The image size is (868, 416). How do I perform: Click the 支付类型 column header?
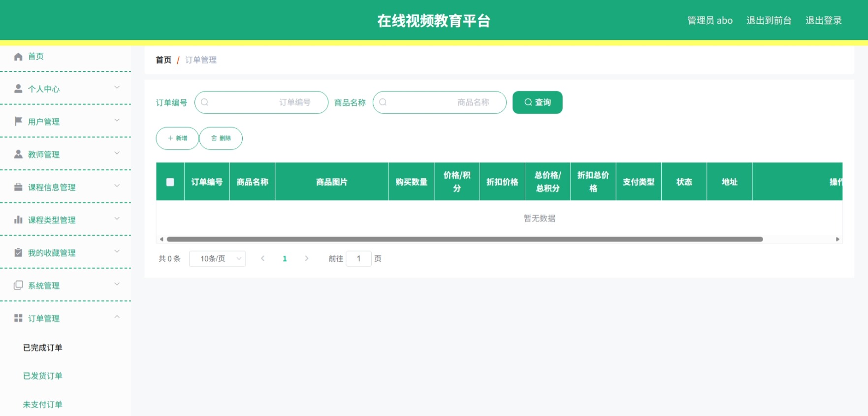pyautogui.click(x=639, y=182)
